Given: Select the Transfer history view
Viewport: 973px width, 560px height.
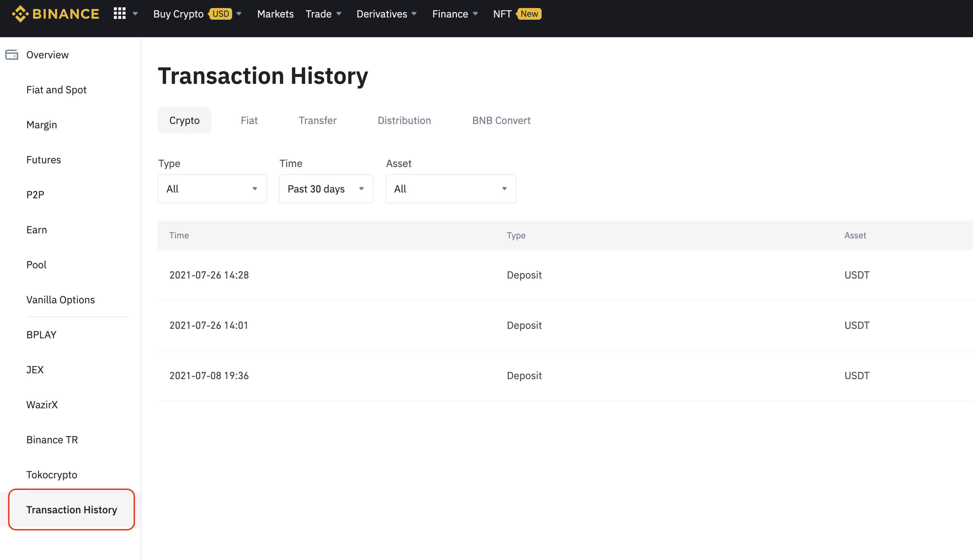Looking at the screenshot, I should [317, 120].
